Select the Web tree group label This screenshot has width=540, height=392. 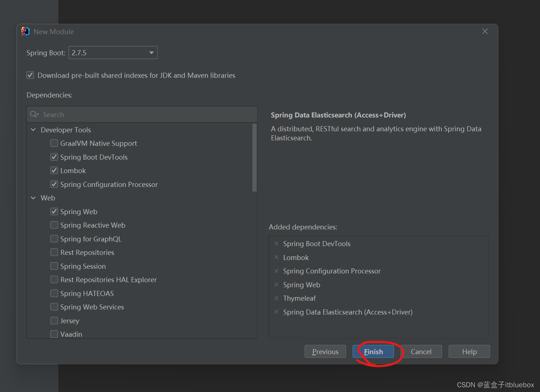pos(48,198)
